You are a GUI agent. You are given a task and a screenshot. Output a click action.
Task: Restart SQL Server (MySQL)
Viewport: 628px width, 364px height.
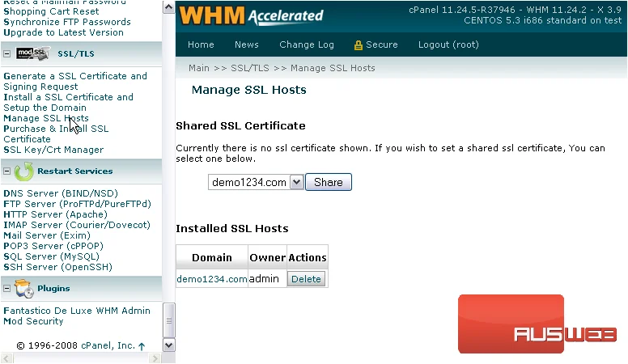tap(51, 256)
